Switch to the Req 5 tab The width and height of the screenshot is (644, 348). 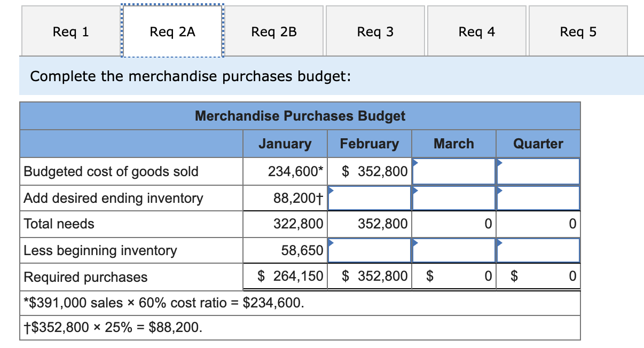coord(578,31)
